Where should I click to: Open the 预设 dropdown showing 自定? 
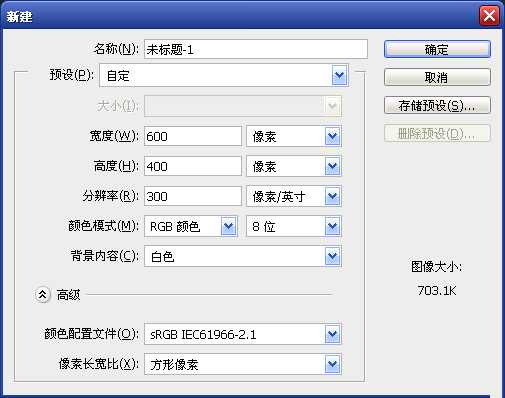pyautogui.click(x=224, y=76)
